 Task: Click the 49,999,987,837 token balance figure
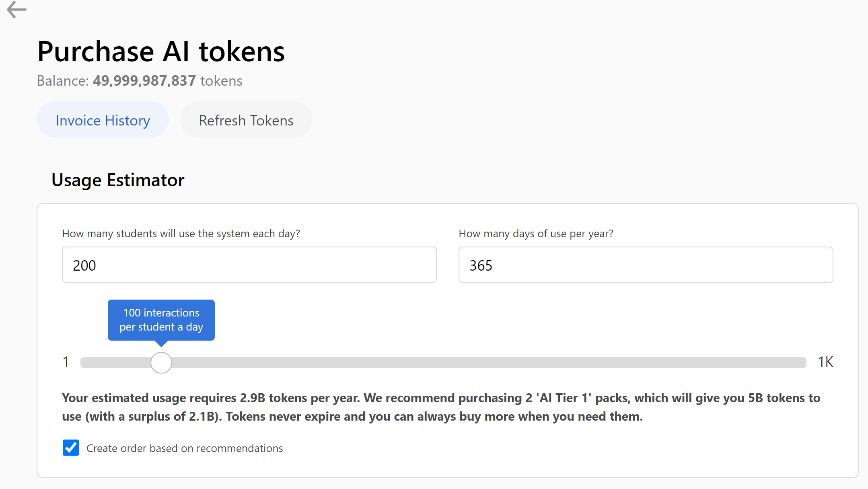144,81
